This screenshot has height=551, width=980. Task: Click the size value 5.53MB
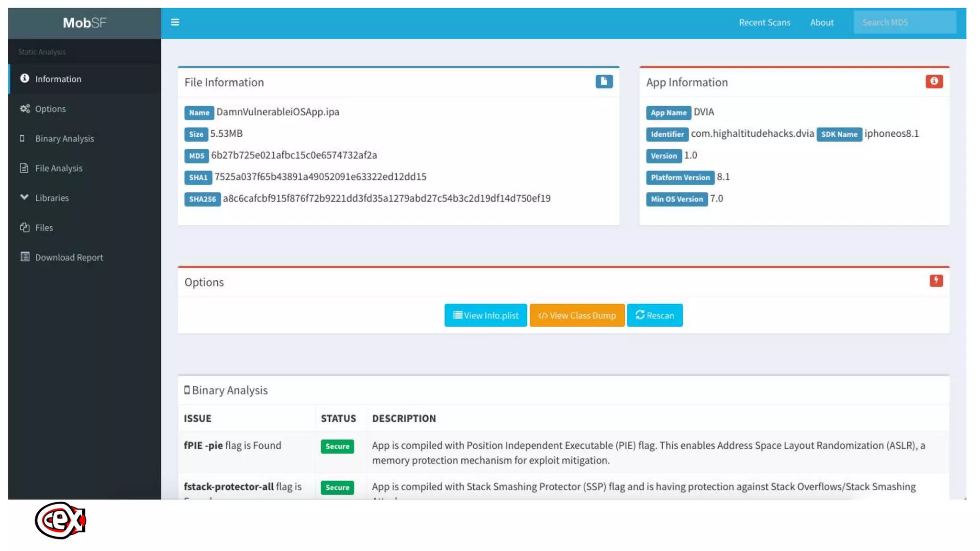coord(226,133)
